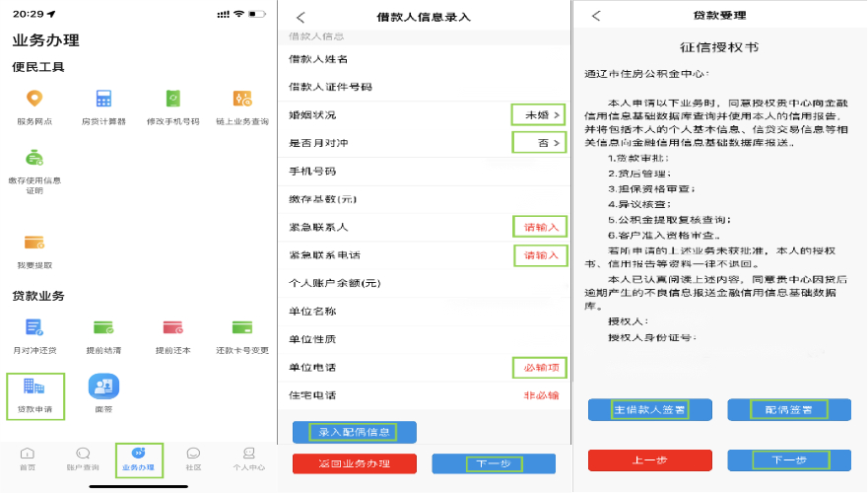Tap the 提前结清 early settlement icon

point(103,327)
